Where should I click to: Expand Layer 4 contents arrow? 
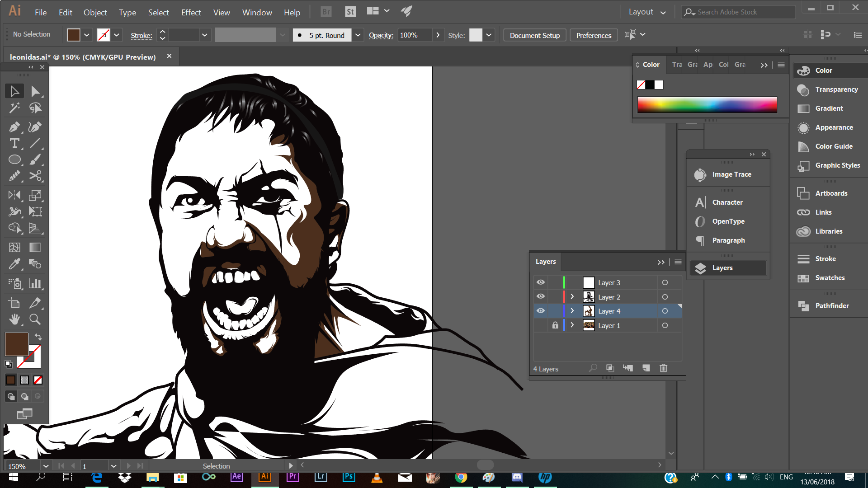[572, 311]
